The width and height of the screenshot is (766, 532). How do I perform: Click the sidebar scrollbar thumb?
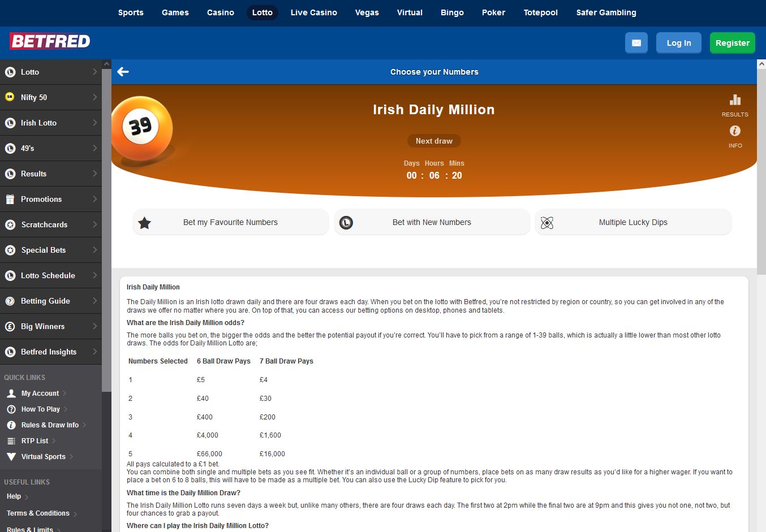pyautogui.click(x=106, y=230)
